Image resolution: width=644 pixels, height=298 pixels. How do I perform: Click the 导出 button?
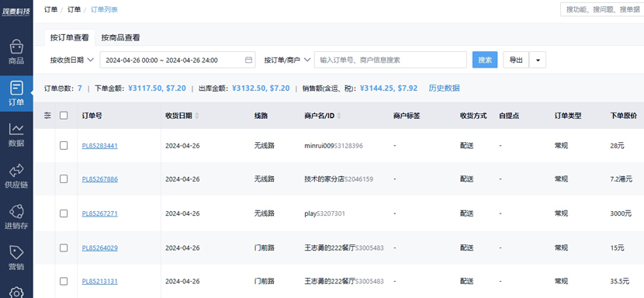pos(516,60)
